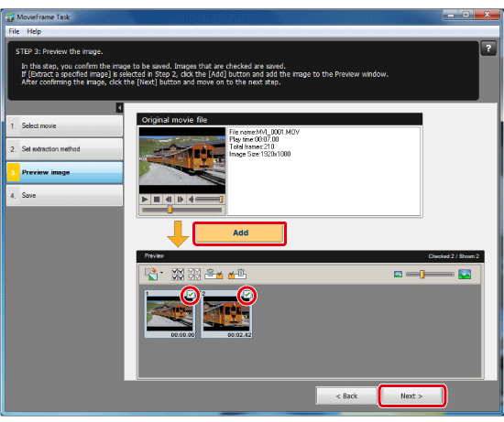Click the check all images icon

[x=178, y=275]
